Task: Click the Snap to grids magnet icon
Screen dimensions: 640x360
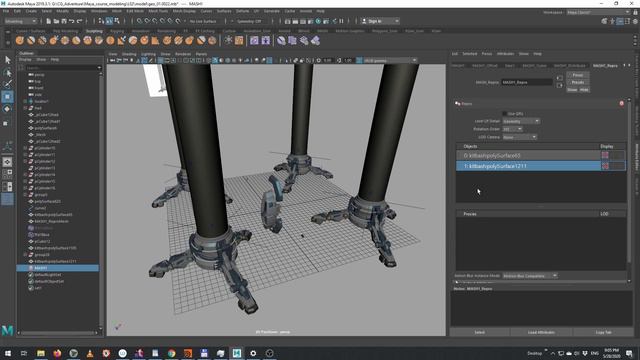Action: click(140, 21)
